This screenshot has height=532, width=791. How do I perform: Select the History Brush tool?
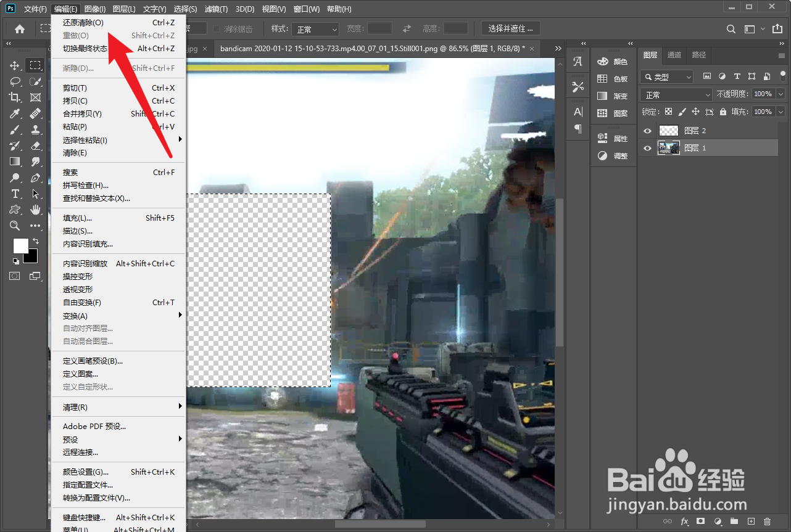pos(15,145)
